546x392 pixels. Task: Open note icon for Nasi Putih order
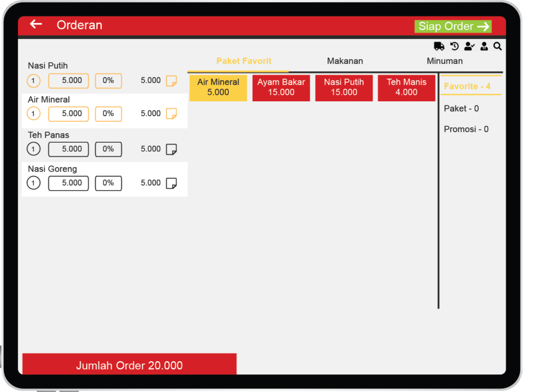click(171, 81)
